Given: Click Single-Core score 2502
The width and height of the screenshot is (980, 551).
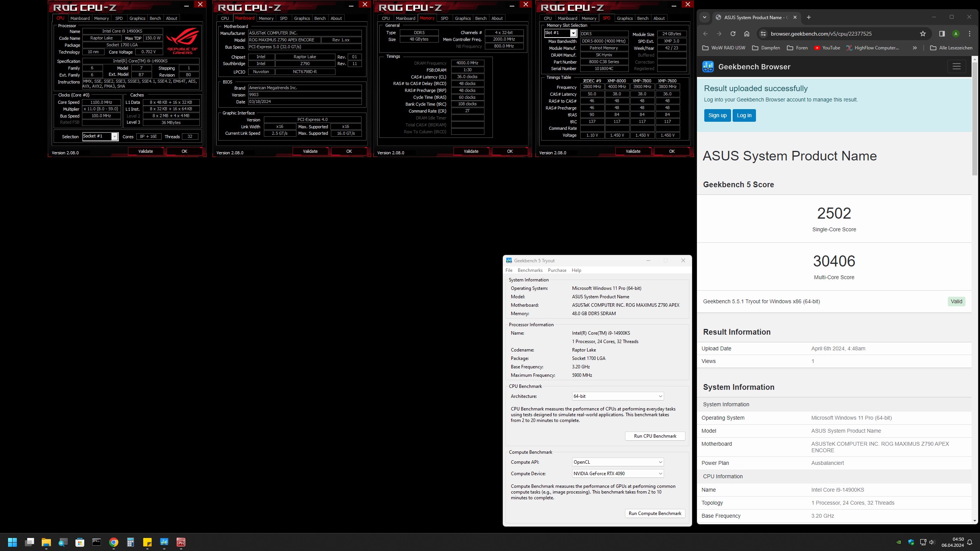Looking at the screenshot, I should 834,213.
